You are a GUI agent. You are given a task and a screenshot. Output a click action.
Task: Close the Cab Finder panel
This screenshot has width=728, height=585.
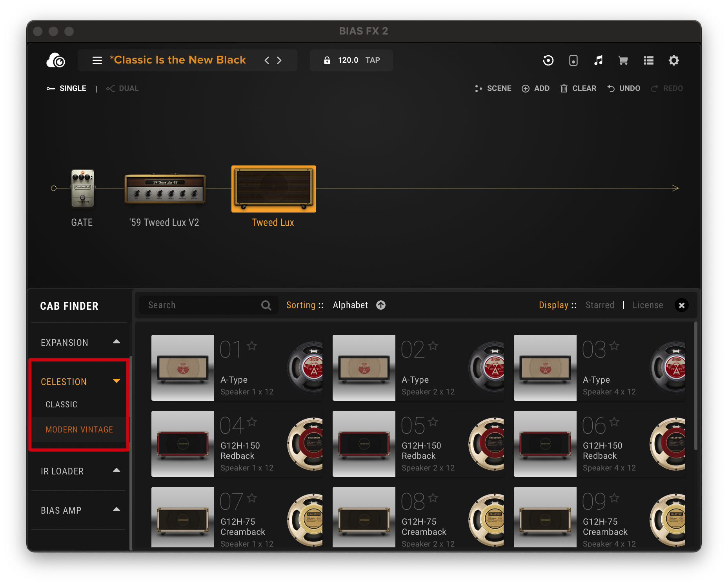(x=681, y=305)
